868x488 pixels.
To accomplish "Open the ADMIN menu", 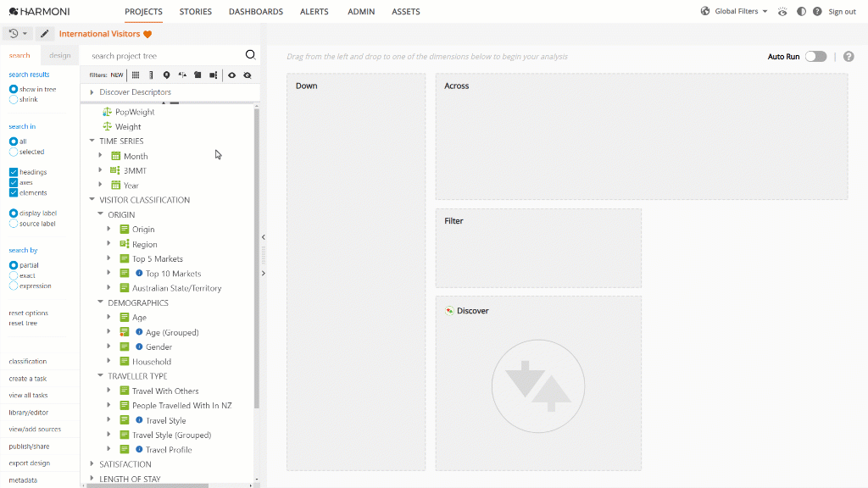I will coord(361,12).
